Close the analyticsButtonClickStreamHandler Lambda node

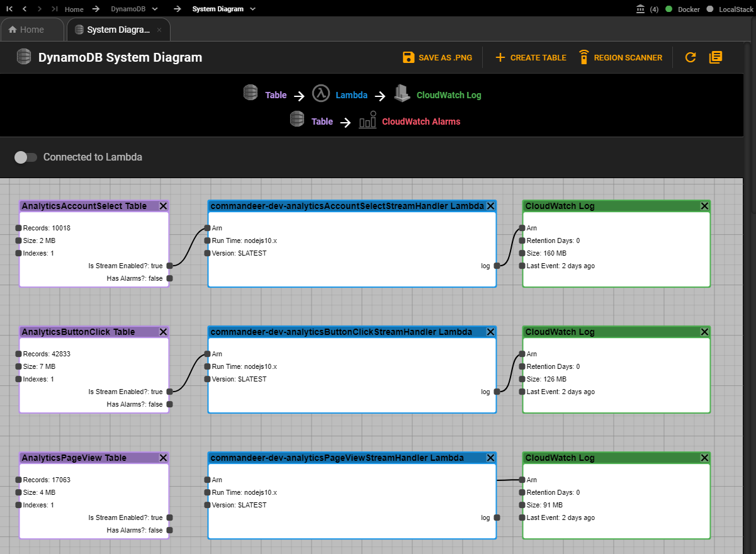(490, 332)
